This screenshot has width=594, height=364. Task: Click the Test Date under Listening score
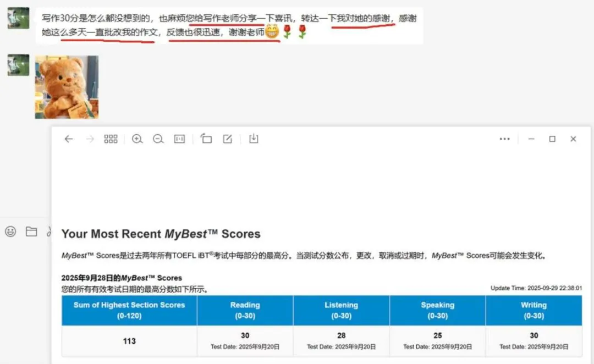342,346
